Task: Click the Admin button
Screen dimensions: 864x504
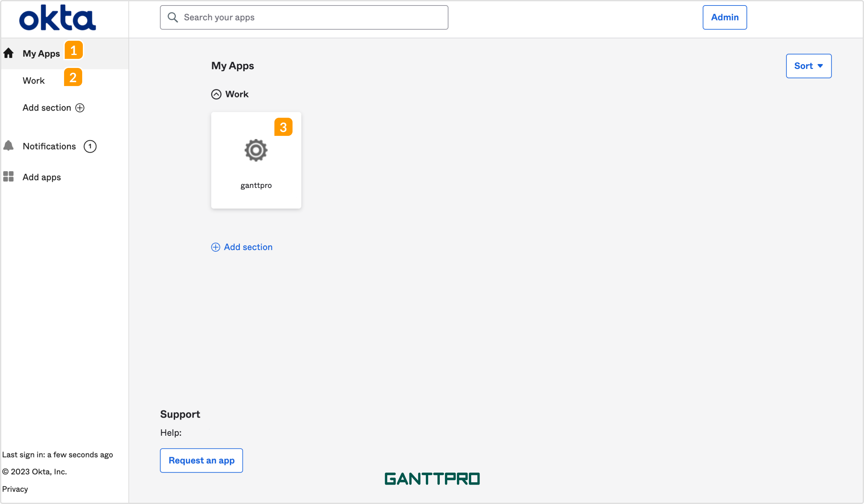Action: tap(725, 17)
